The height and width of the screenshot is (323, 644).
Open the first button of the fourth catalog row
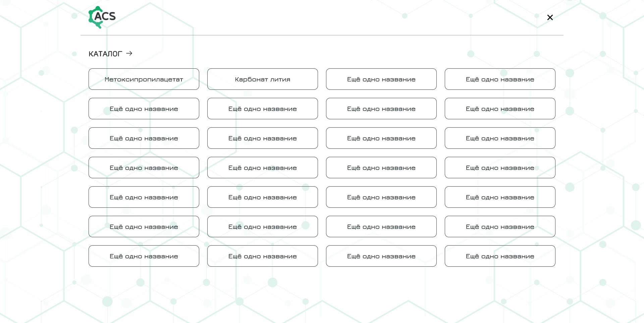tap(144, 168)
